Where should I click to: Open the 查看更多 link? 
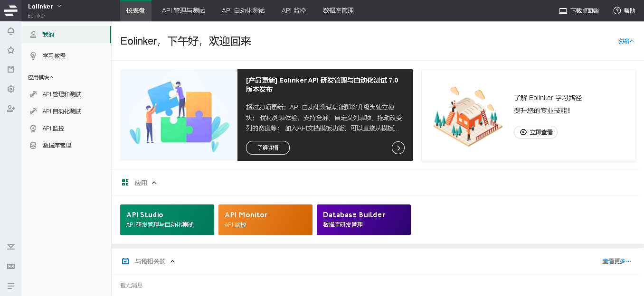(x=616, y=261)
